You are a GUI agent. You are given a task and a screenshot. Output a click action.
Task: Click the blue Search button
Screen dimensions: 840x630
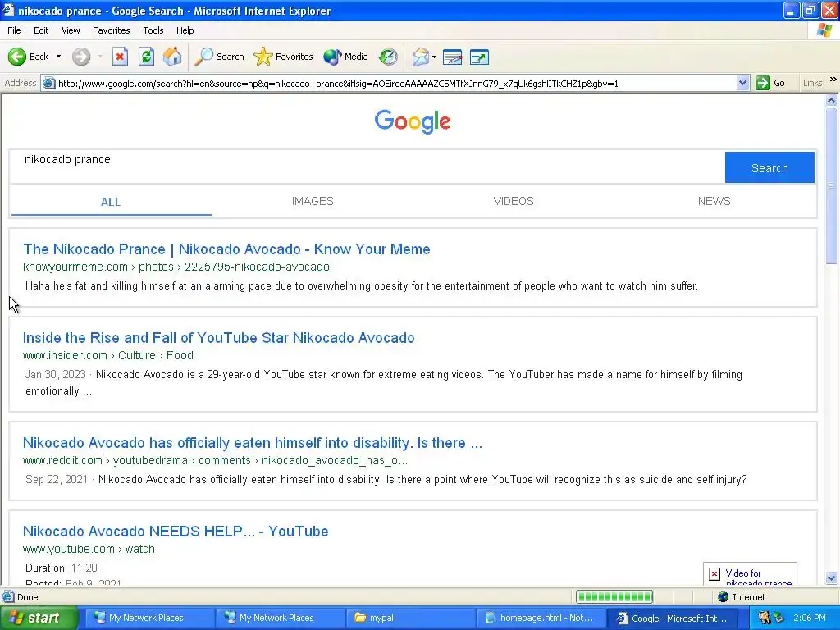pos(769,167)
